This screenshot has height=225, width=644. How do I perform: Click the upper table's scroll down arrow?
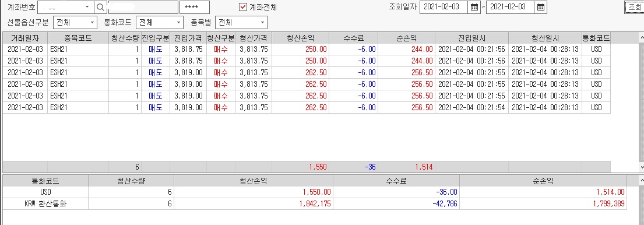click(x=641, y=167)
